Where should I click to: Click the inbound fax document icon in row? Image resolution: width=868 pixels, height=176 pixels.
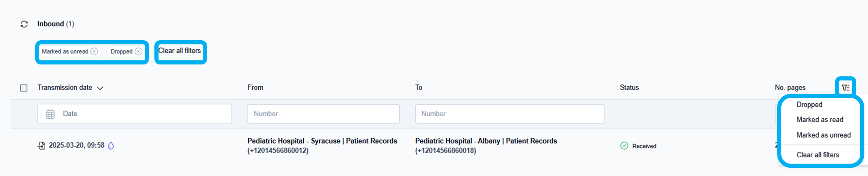click(42, 145)
